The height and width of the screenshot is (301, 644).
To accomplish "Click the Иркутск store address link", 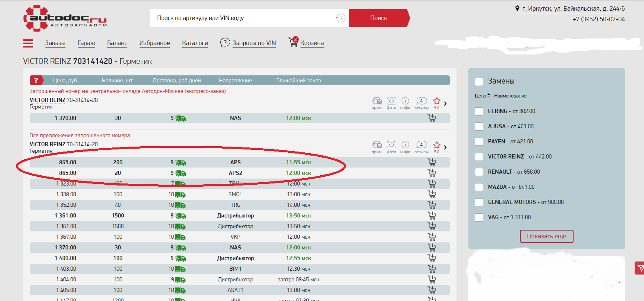I will point(574,9).
